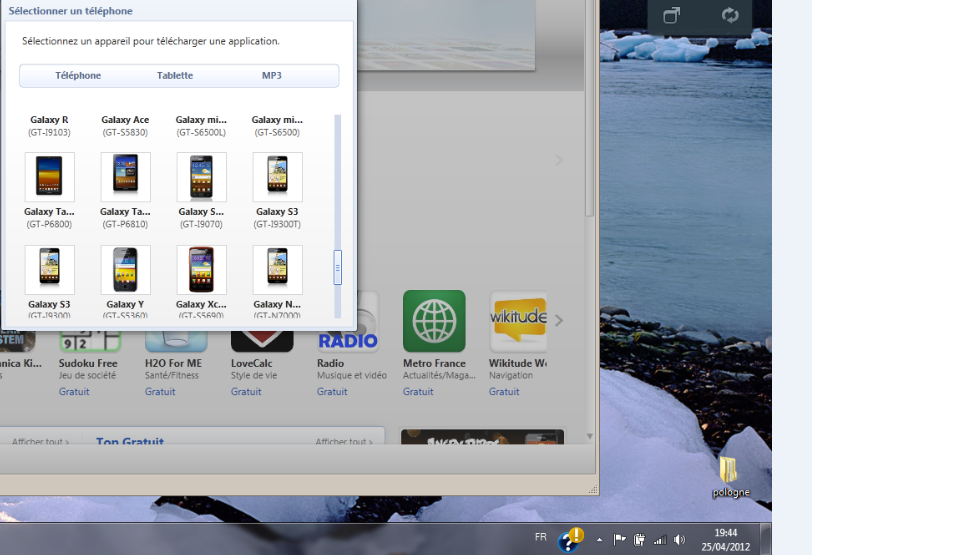
Task: Click the store page vertical scrollbar thumb
Action: [x=590, y=107]
